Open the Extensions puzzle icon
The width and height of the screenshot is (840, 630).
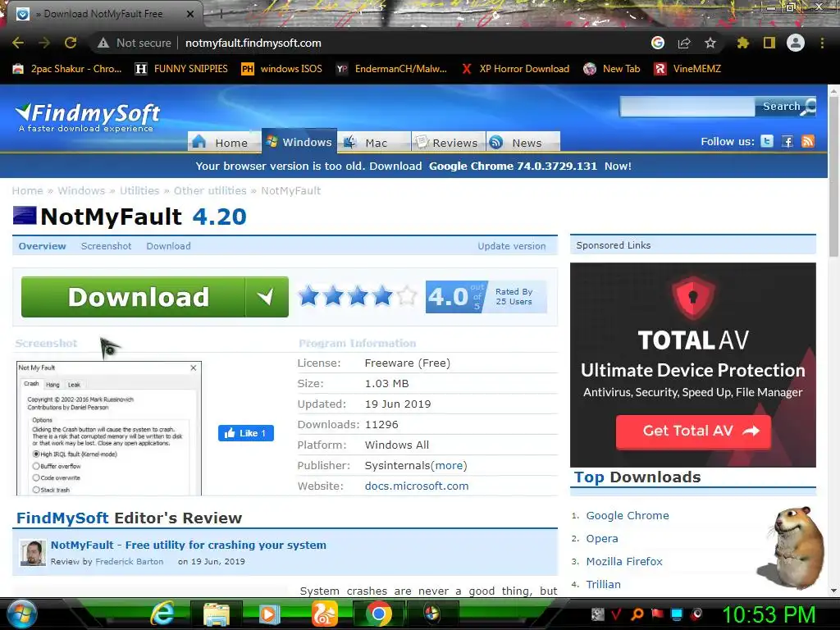742,43
